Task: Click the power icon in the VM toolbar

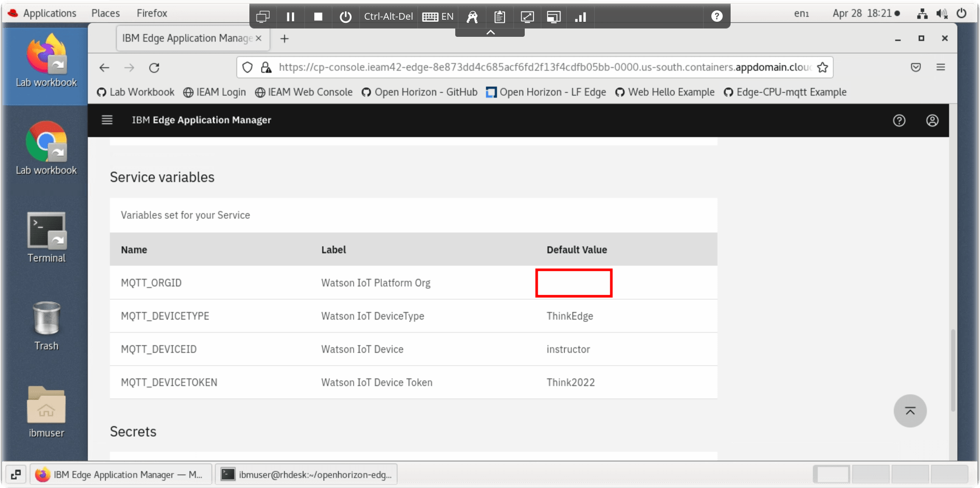Action: coord(345,17)
